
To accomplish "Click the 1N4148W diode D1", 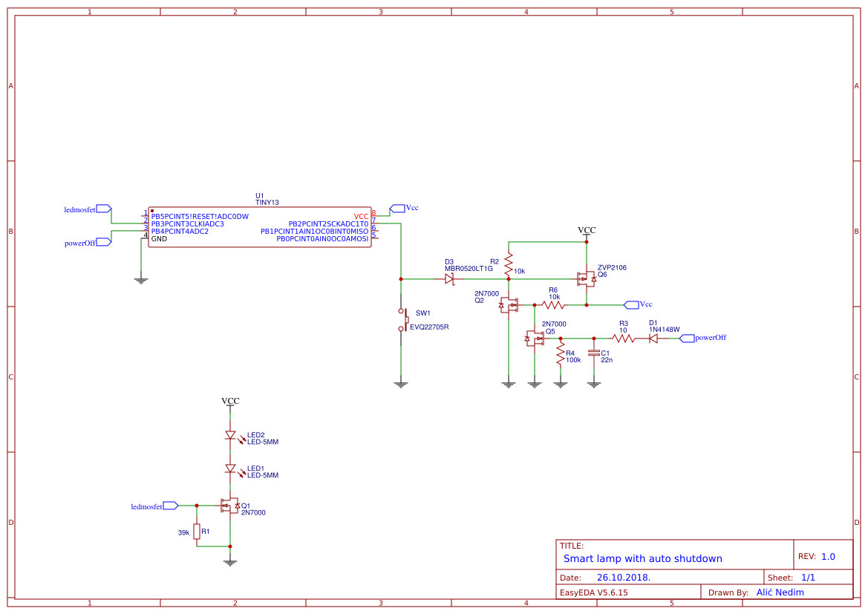I will click(x=653, y=338).
